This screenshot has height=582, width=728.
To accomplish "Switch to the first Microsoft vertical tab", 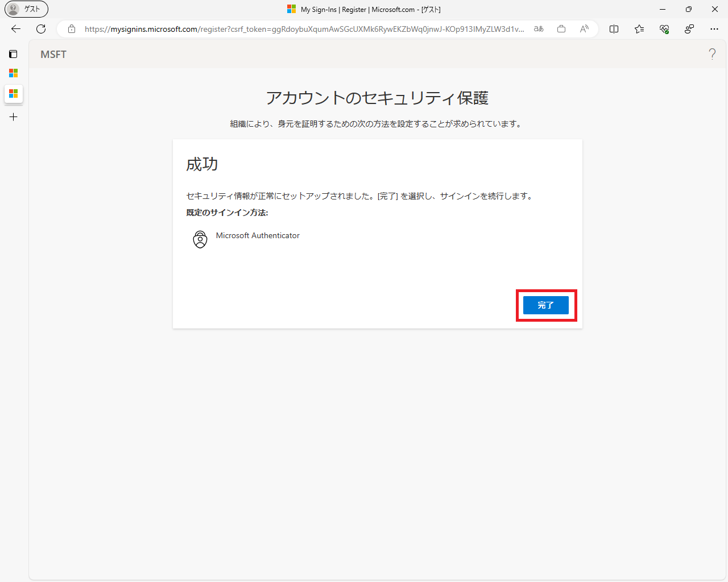I will tap(14, 73).
